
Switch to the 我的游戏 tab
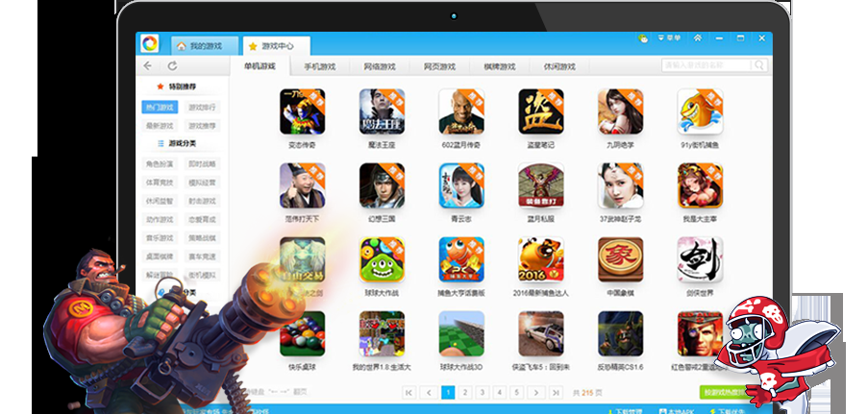pyautogui.click(x=206, y=46)
